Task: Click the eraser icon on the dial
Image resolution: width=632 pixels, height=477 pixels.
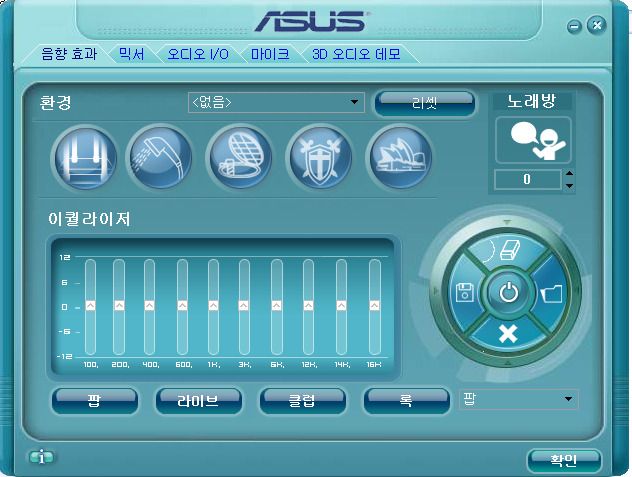Action: pos(509,250)
